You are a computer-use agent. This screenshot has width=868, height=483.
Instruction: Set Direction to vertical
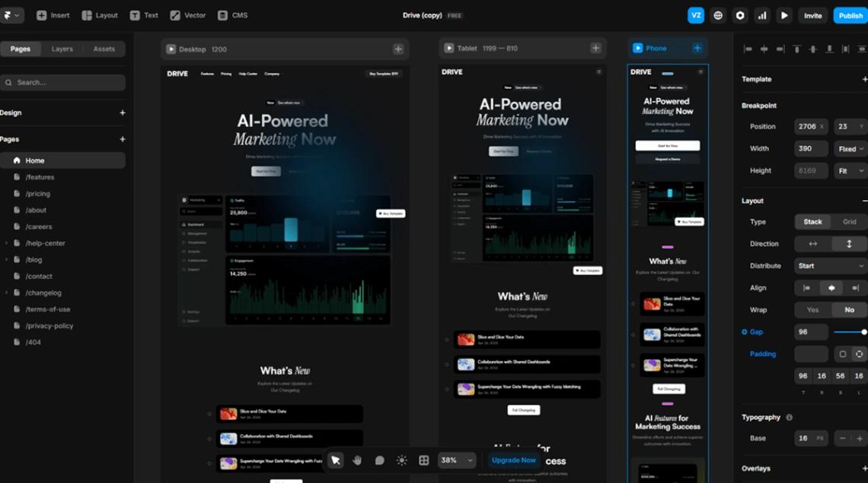(849, 244)
